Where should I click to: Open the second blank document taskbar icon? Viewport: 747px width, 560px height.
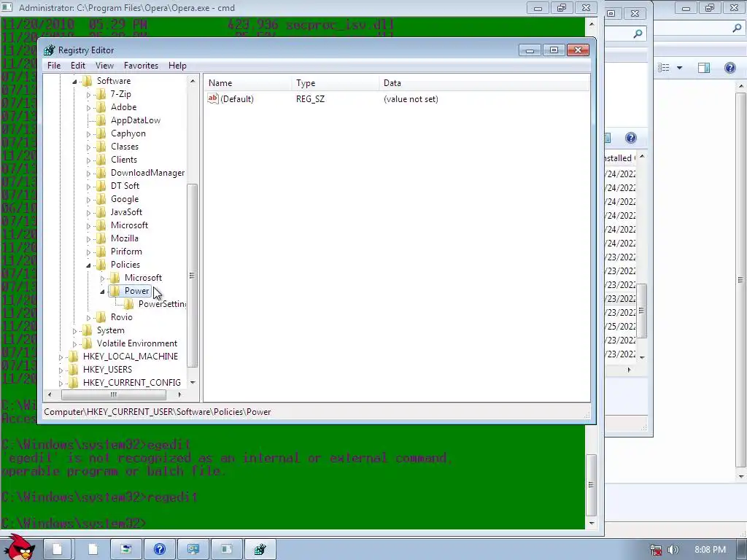(x=93, y=550)
